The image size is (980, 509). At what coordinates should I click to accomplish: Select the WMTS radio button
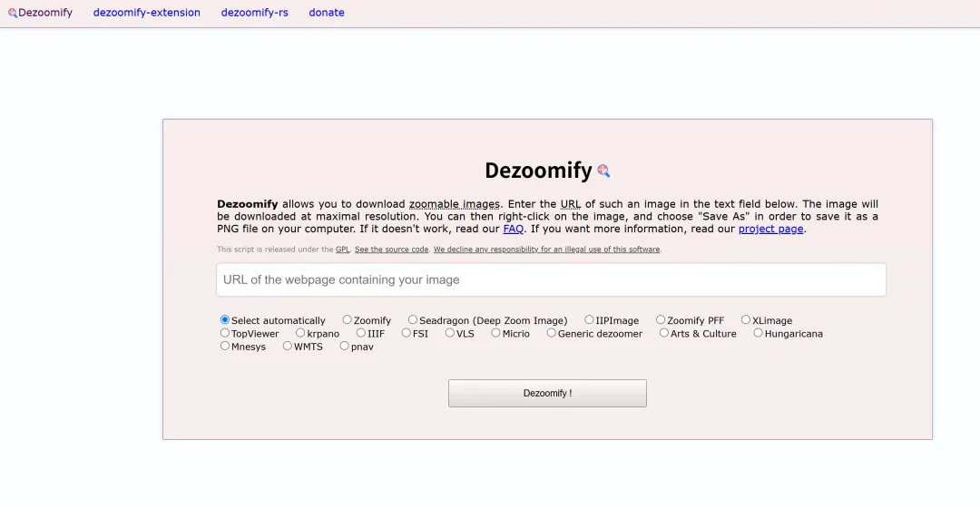[288, 346]
